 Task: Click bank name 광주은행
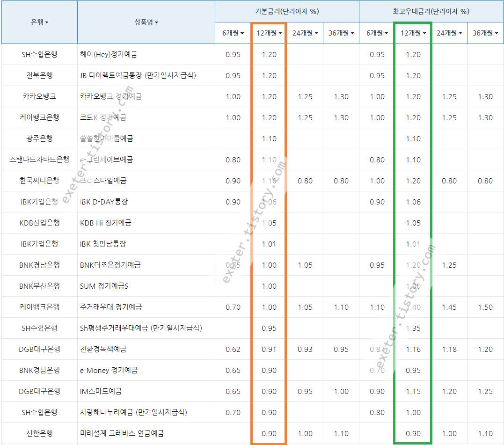coord(39,139)
